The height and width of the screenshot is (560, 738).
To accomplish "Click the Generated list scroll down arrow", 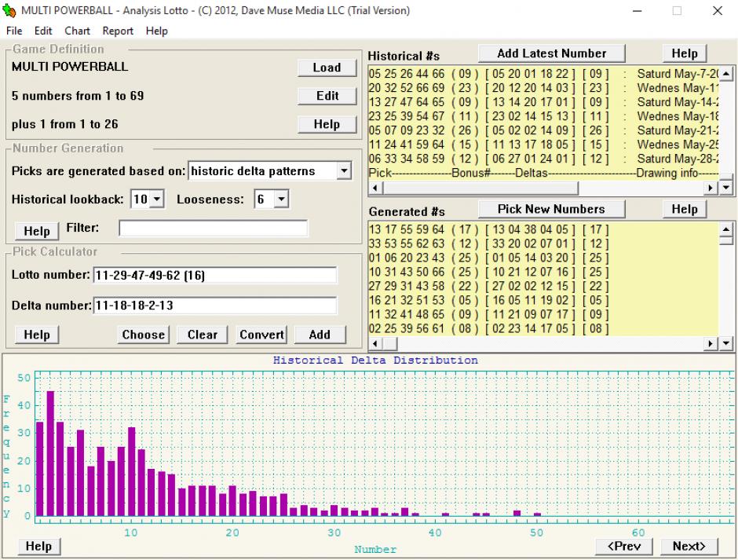I will tap(725, 343).
